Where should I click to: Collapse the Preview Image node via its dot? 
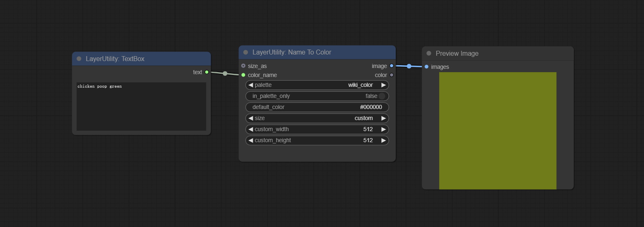click(429, 53)
